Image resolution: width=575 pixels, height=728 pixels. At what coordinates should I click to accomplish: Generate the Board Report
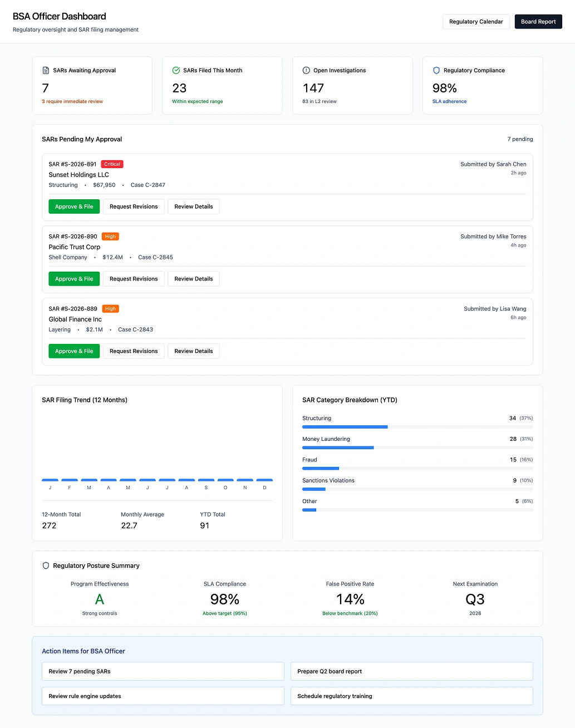(x=538, y=21)
